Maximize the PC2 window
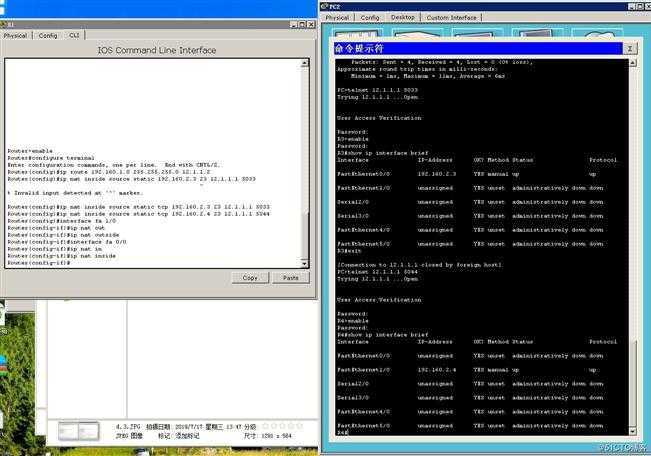Image resolution: width=651 pixels, height=456 pixels. pos(639,7)
